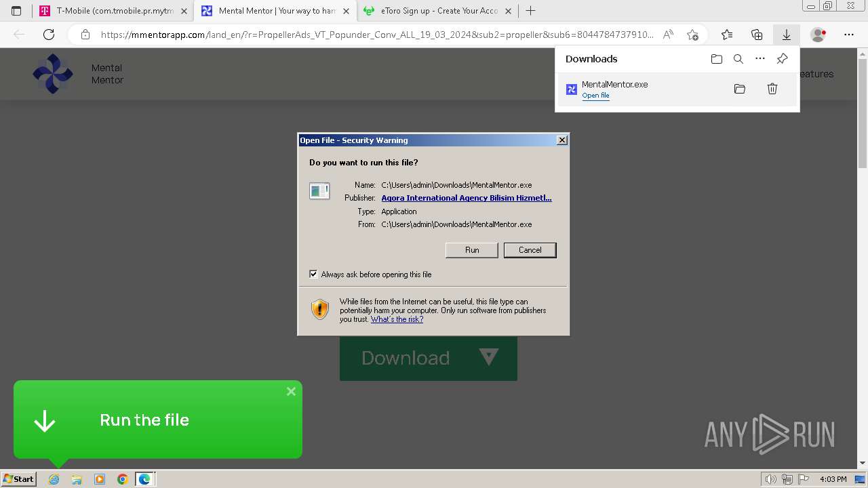This screenshot has height=488, width=868.
Task: Switch to the T-Mobile tab
Action: pyautogui.click(x=114, y=11)
